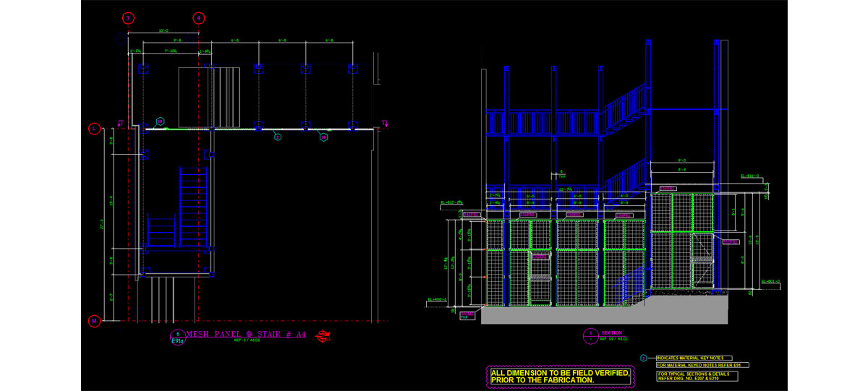Select the detail bubble 5 / E91a

[178, 338]
